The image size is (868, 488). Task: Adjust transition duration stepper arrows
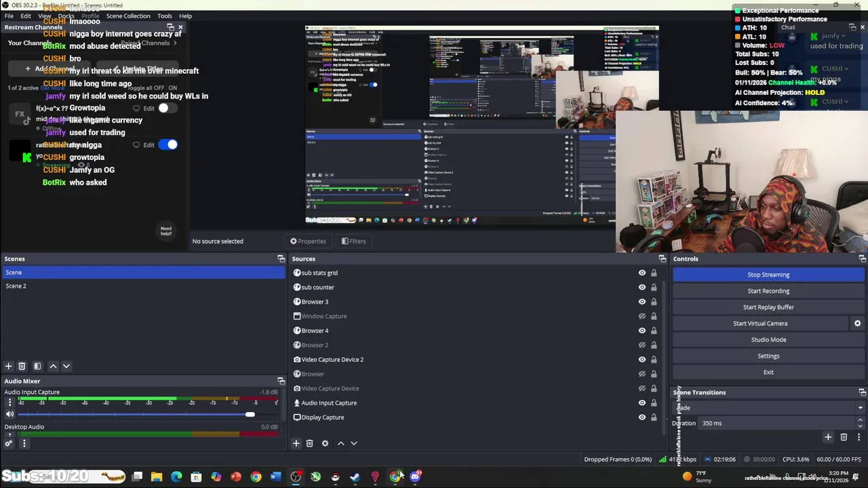click(860, 423)
